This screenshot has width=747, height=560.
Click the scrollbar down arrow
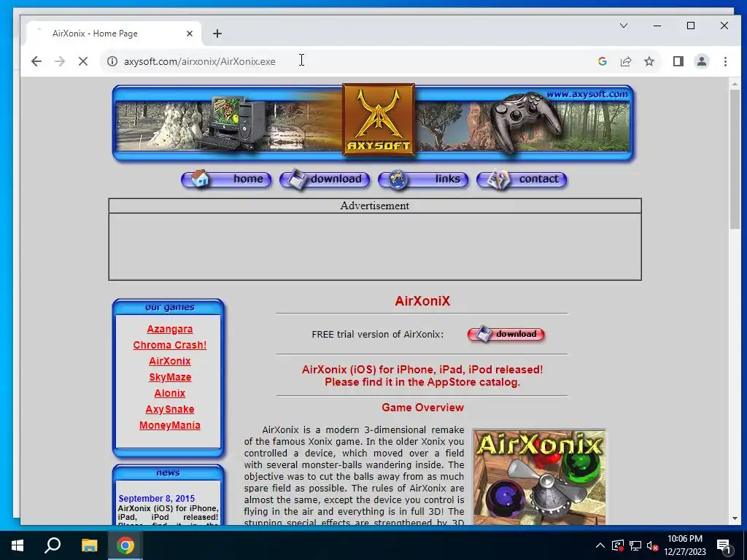pos(735,518)
